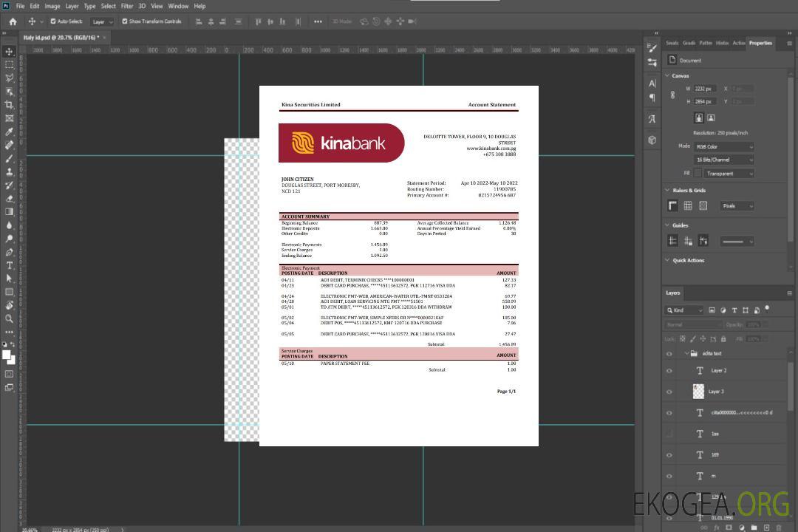Select the Crop tool in the toolbar
The height and width of the screenshot is (532, 798).
10,105
